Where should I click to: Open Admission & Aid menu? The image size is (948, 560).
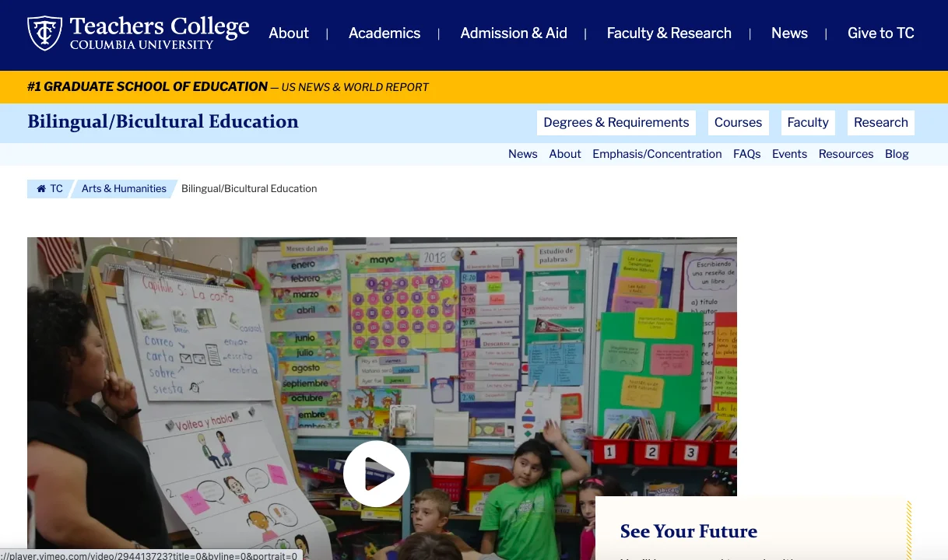(x=514, y=33)
